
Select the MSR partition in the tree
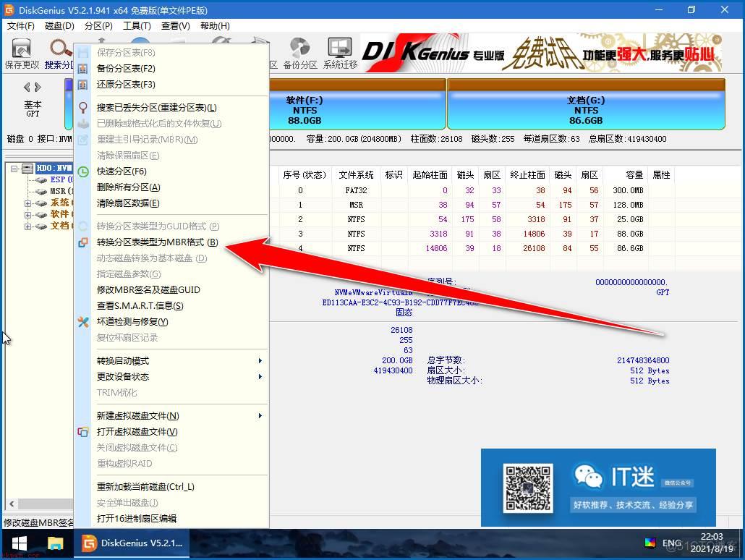(x=61, y=191)
